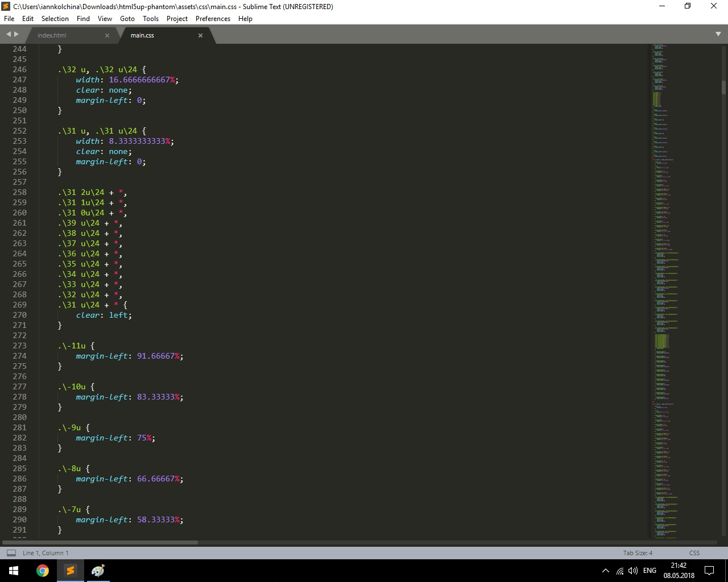Open the tab list dropdown arrow

[x=718, y=34]
